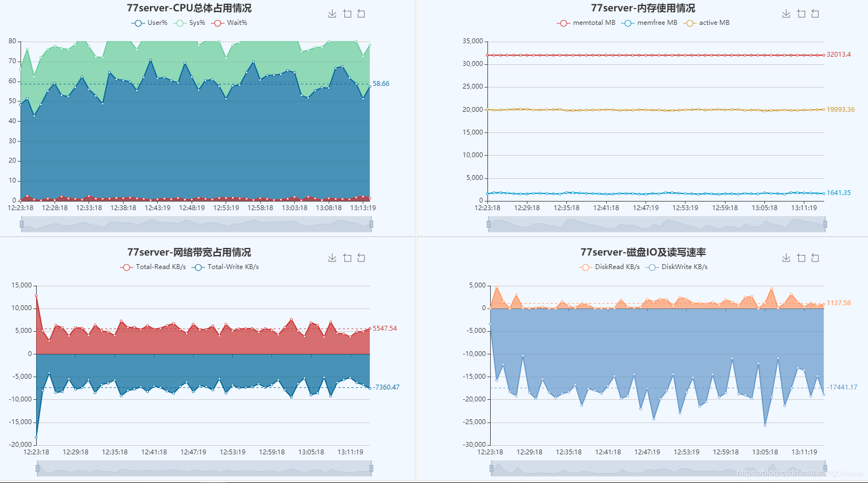This screenshot has width=868, height=483.
Task: Restore zoom on disk IO chart
Action: [x=815, y=258]
